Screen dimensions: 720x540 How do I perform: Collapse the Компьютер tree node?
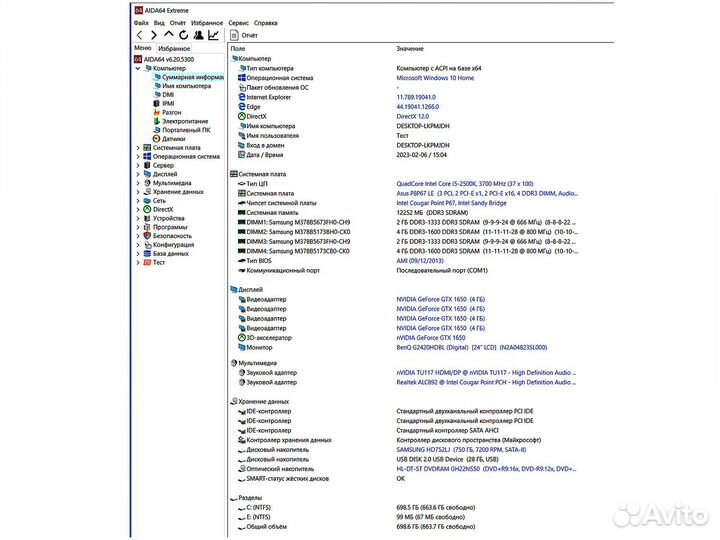point(138,68)
